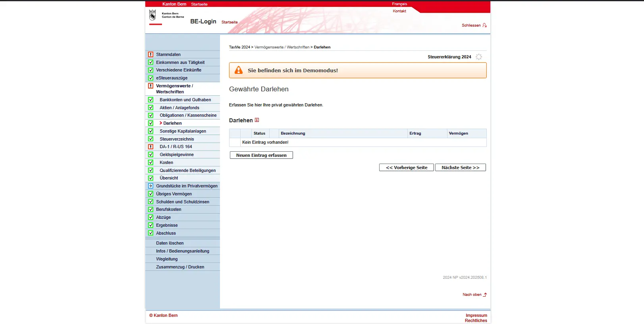Click the Nach oben arrow icon
The image size is (644, 324).
(485, 295)
